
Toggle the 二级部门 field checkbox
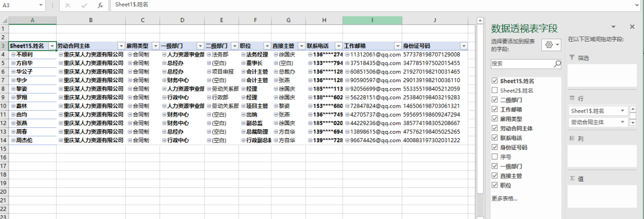click(x=494, y=99)
